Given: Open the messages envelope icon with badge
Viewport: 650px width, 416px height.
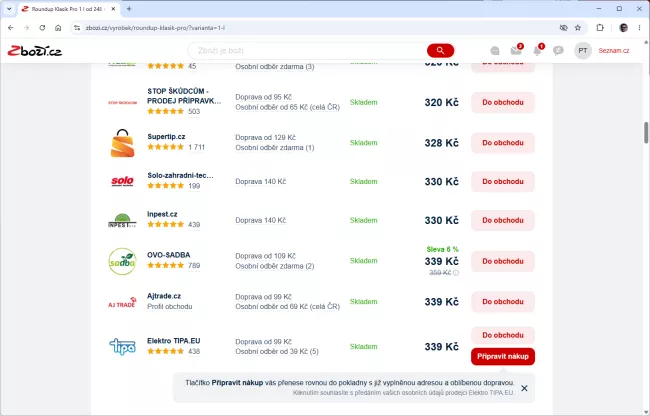Looking at the screenshot, I should click(x=516, y=51).
